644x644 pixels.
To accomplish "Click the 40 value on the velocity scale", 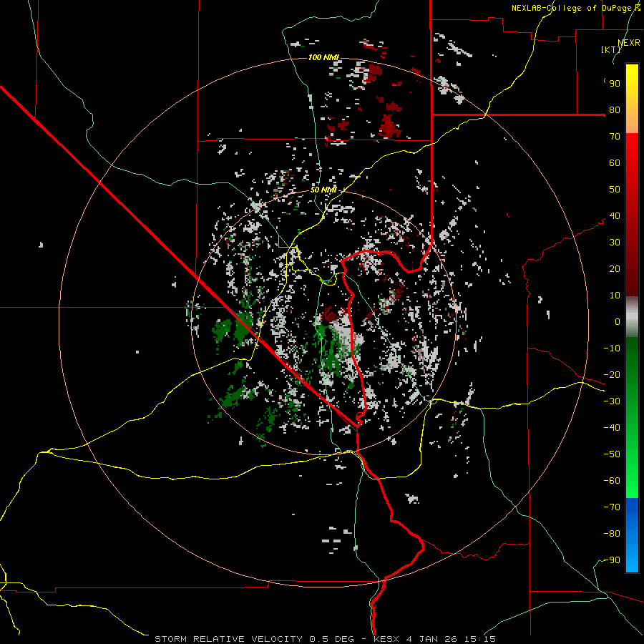I will click(615, 216).
